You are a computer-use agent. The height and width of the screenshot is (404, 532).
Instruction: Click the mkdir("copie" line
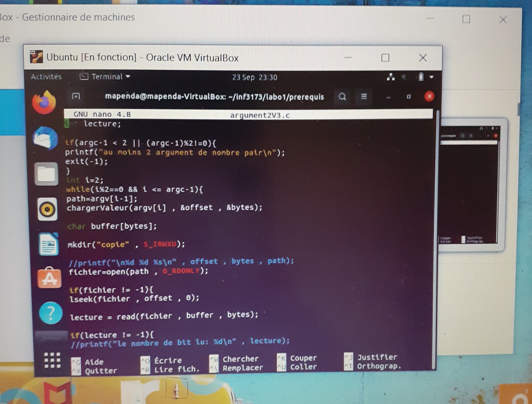click(126, 244)
